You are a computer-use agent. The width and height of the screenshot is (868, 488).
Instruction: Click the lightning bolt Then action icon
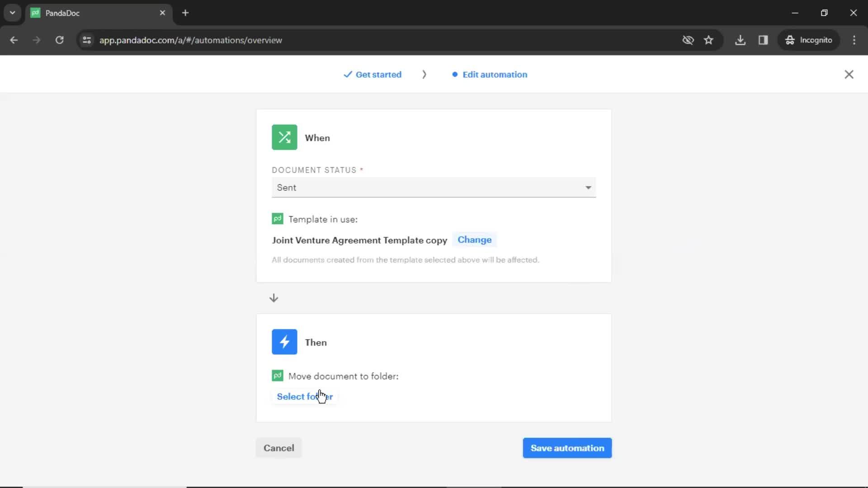284,342
